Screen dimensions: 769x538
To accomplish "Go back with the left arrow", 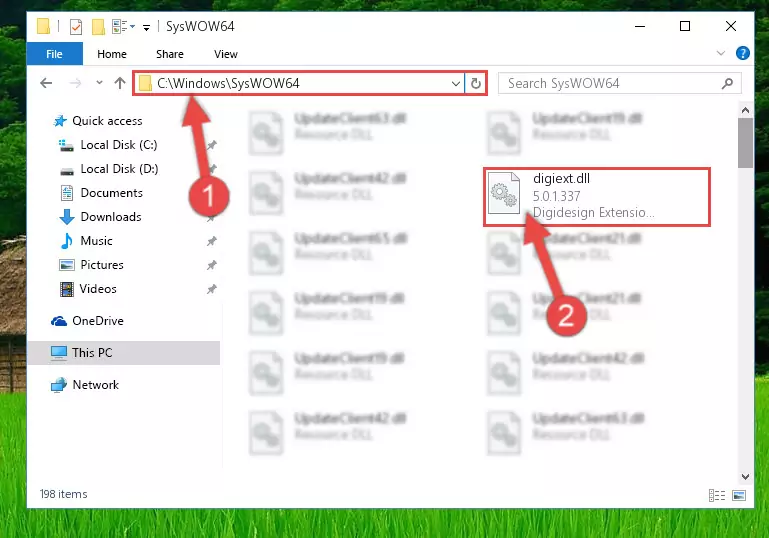I will pyautogui.click(x=46, y=83).
